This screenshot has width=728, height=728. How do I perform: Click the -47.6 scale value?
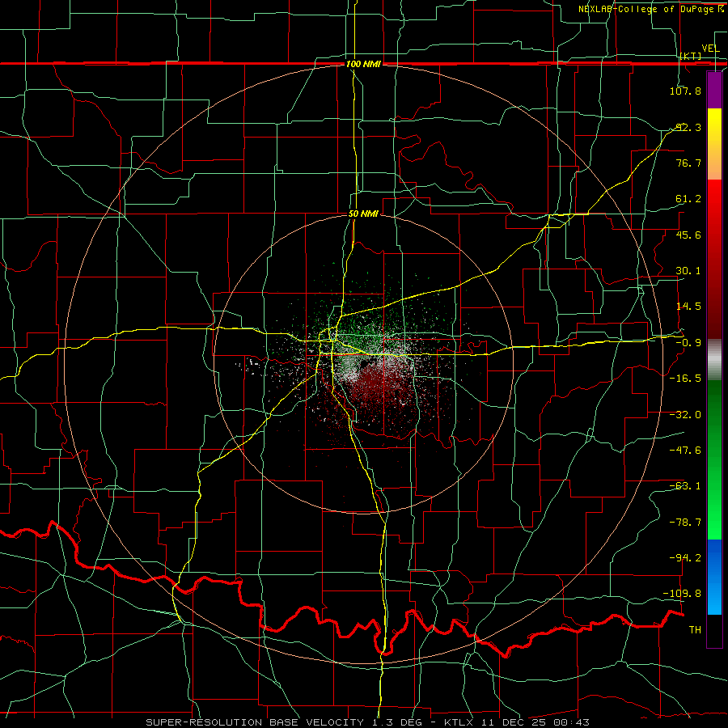(685, 451)
